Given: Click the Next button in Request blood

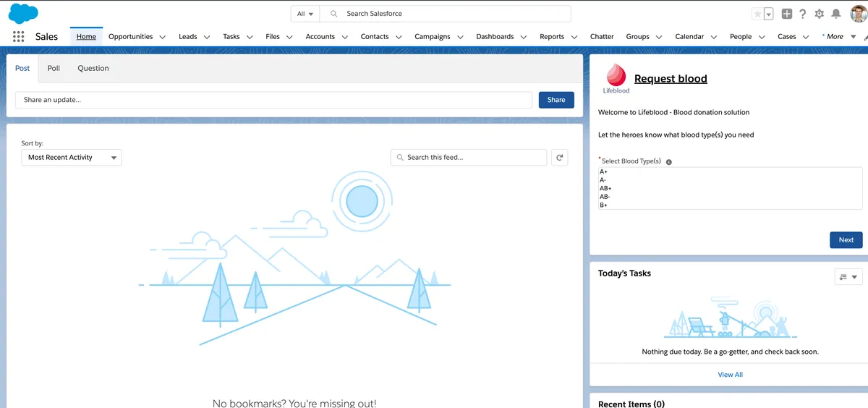Looking at the screenshot, I should tap(846, 239).
